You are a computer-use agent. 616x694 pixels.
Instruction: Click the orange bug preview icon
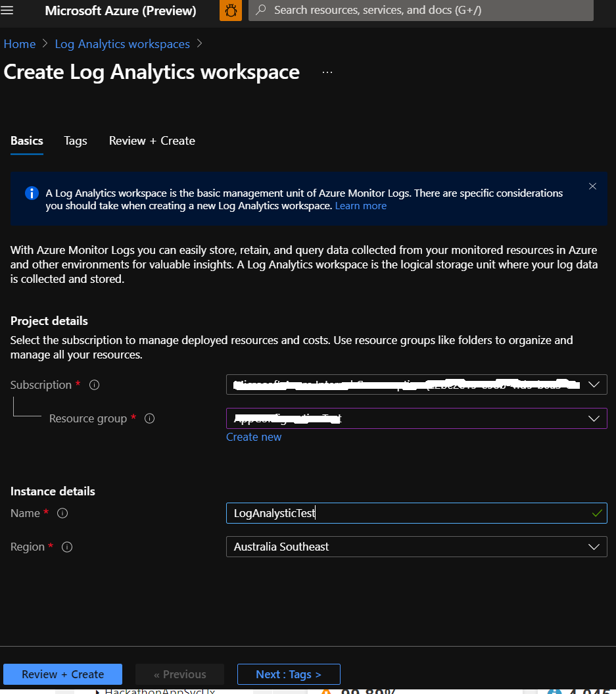231,10
